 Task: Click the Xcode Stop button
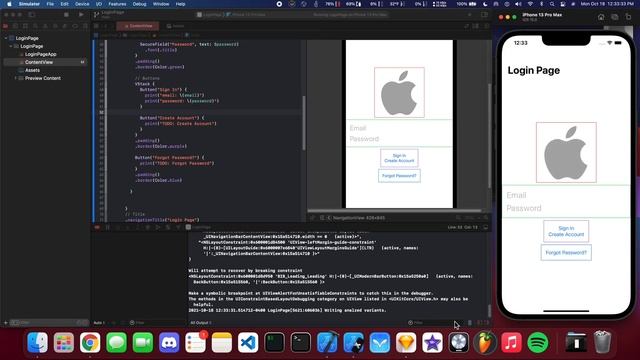66,14
